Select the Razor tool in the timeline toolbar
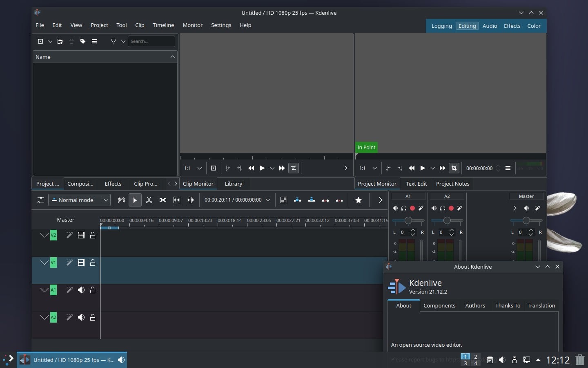 coord(149,200)
